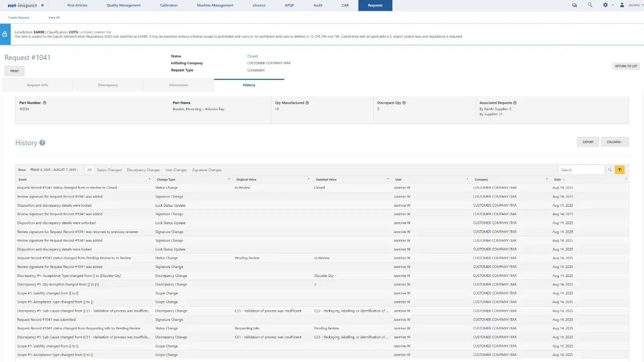Open the Quality Management menu
Image resolution: width=644 pixels, height=362 pixels.
click(x=123, y=5)
